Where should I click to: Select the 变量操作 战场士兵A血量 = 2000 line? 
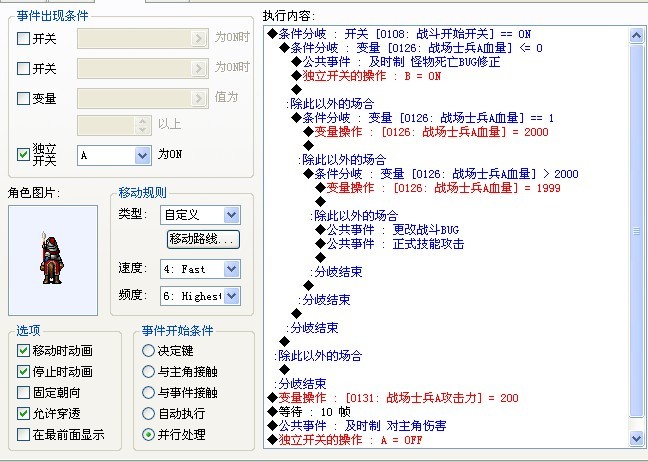426,132
